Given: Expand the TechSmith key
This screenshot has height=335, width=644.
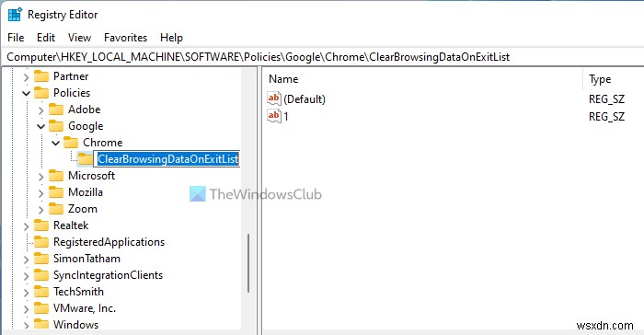Looking at the screenshot, I should click(x=26, y=293).
